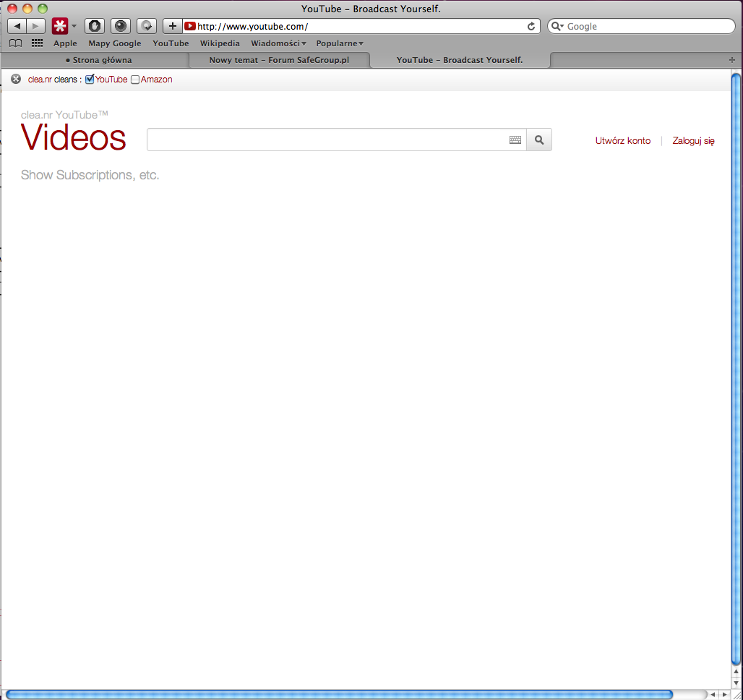Close the window with red button

[12, 9]
